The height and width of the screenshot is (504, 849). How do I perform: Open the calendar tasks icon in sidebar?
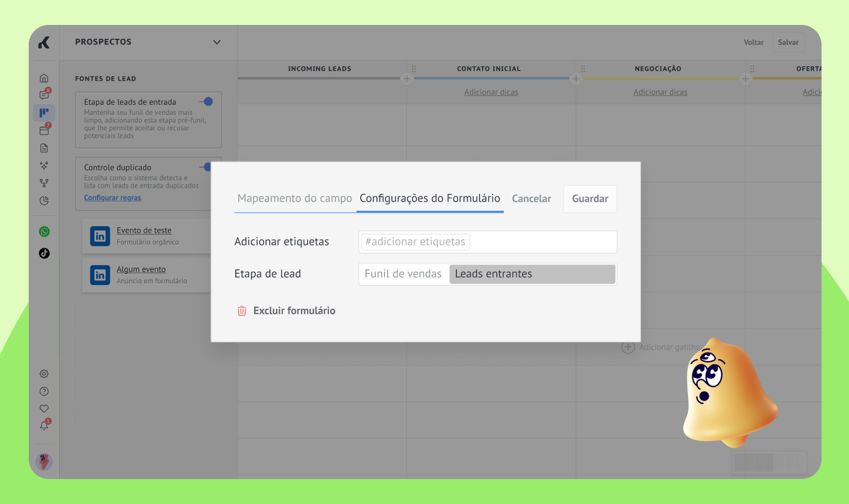coord(44,130)
